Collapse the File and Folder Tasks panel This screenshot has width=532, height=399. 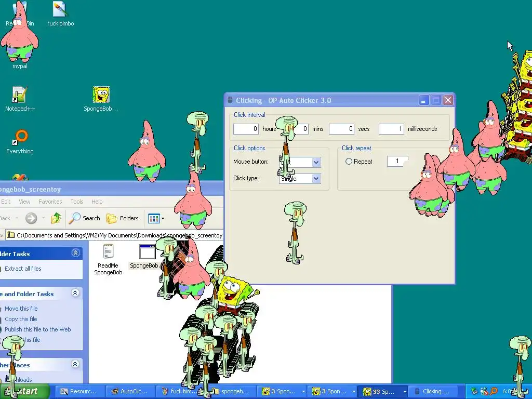pos(75,293)
